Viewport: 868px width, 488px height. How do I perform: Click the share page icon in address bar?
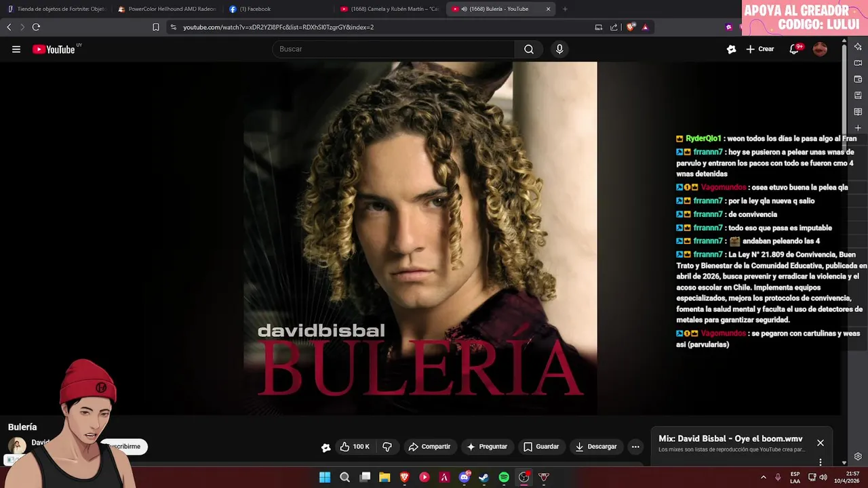pos(614,27)
